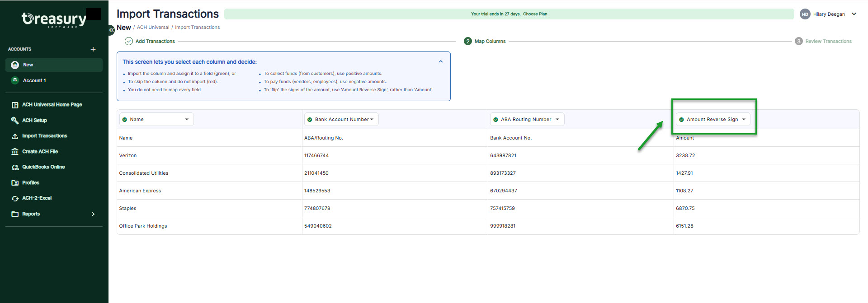Click amount value 1108.27
Screen dimensions: 868x303
(x=684, y=191)
